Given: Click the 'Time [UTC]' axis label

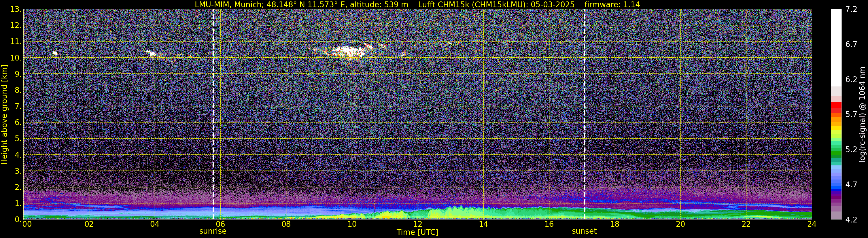Looking at the screenshot, I should pyautogui.click(x=417, y=232).
